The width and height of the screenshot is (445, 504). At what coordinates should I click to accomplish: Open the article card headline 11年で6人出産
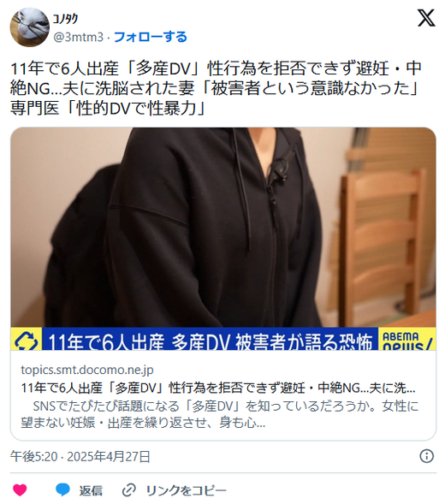pos(218,388)
